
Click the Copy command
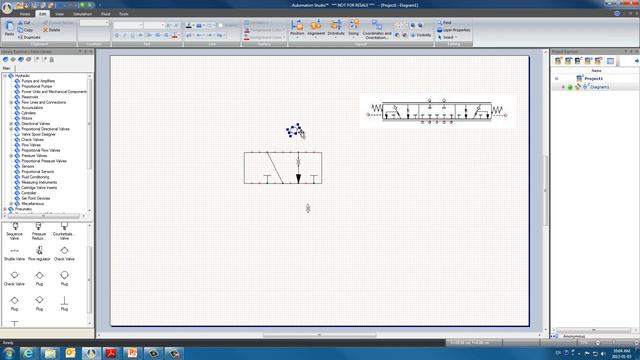coord(25,30)
